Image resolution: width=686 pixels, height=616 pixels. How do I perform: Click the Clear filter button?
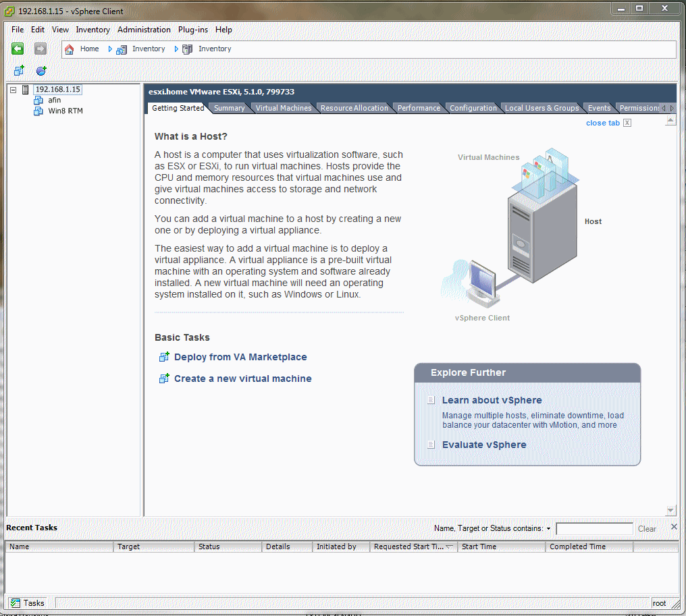pyautogui.click(x=646, y=529)
